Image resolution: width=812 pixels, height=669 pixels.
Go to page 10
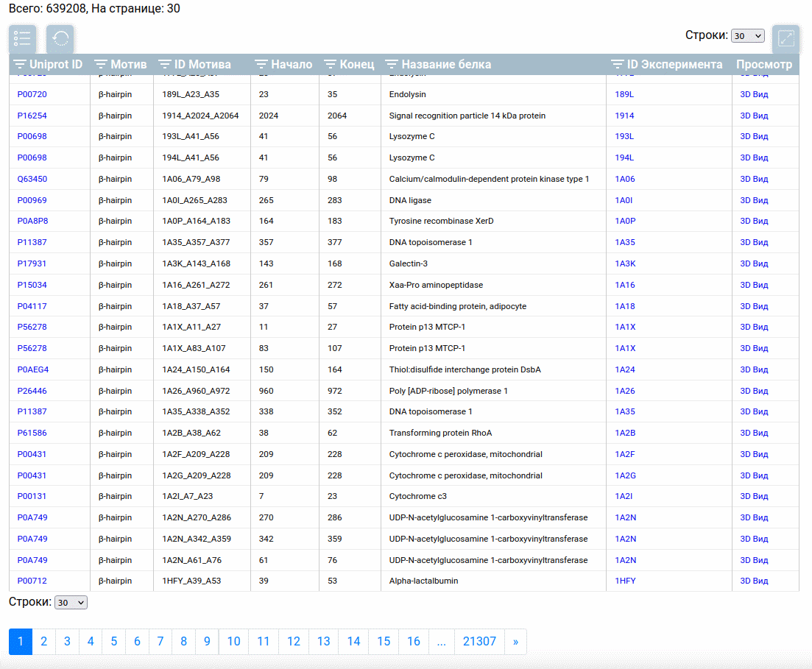(x=233, y=642)
